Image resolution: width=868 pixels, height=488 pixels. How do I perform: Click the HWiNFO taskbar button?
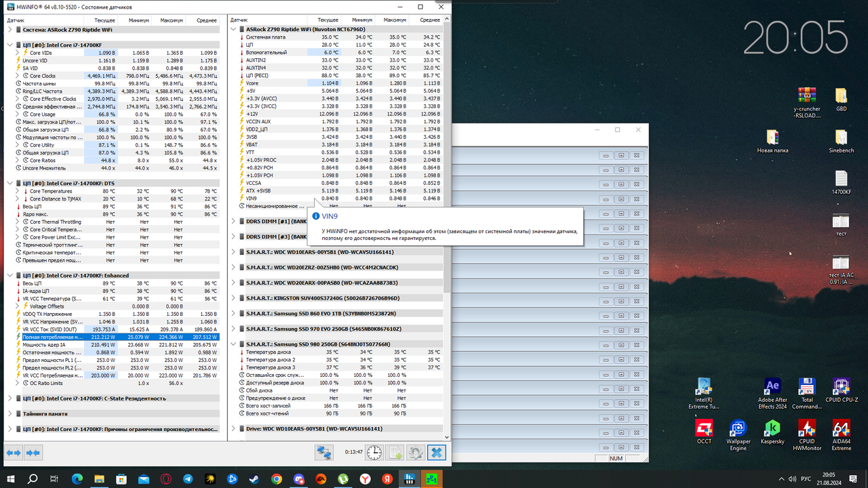point(409,479)
